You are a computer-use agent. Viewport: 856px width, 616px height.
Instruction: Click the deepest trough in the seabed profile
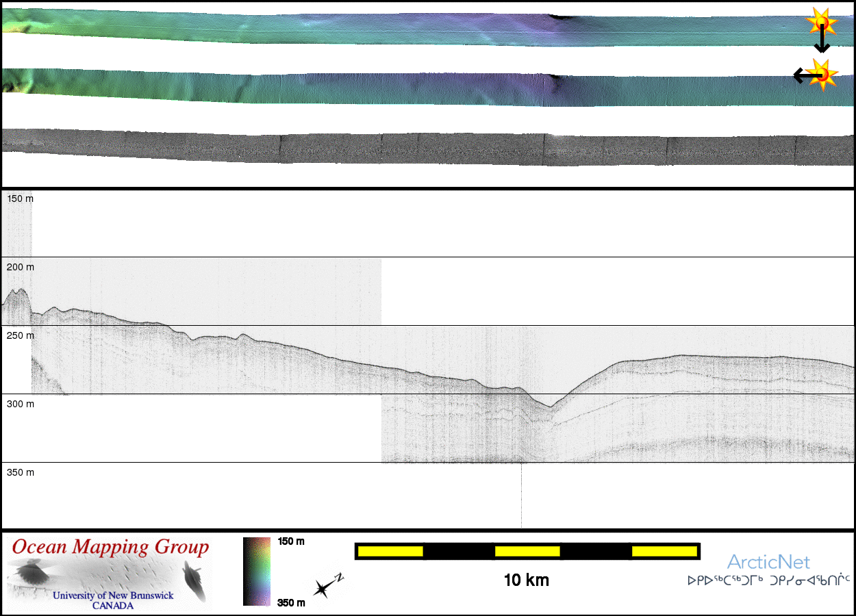point(549,407)
